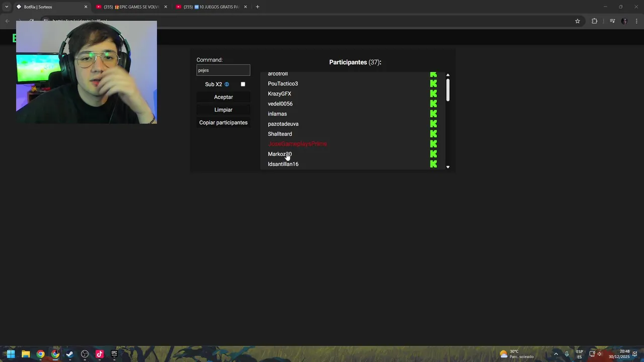Open the clock showing 20:48
Viewport: 644px width, 362px height.
pos(619,354)
